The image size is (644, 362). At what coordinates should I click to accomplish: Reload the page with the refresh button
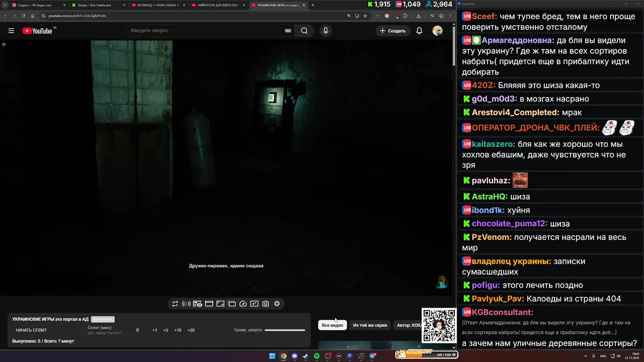click(23, 16)
